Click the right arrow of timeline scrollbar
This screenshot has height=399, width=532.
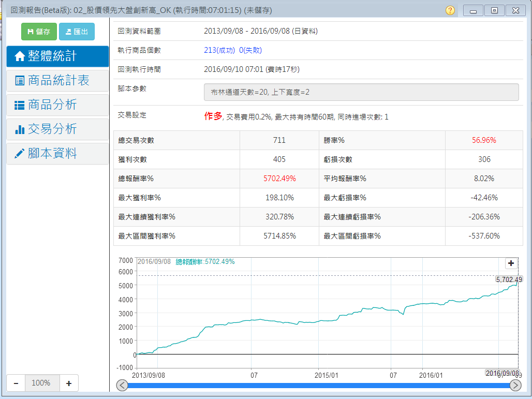(515, 385)
